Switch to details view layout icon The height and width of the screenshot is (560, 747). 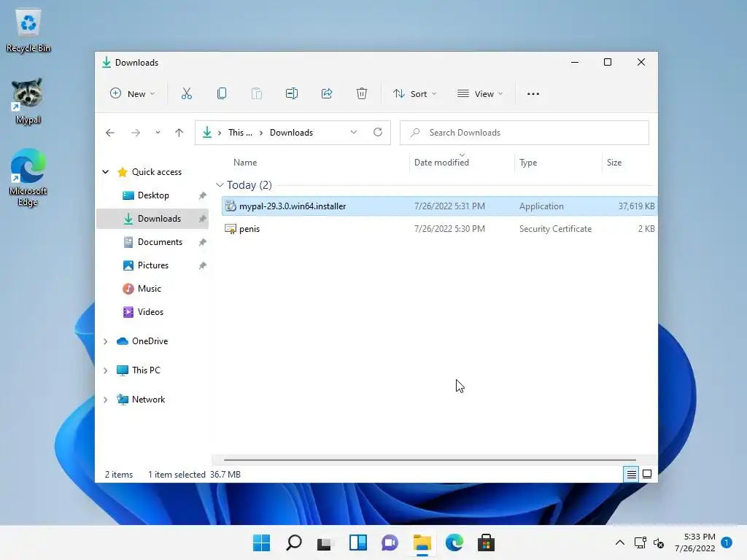(x=631, y=474)
